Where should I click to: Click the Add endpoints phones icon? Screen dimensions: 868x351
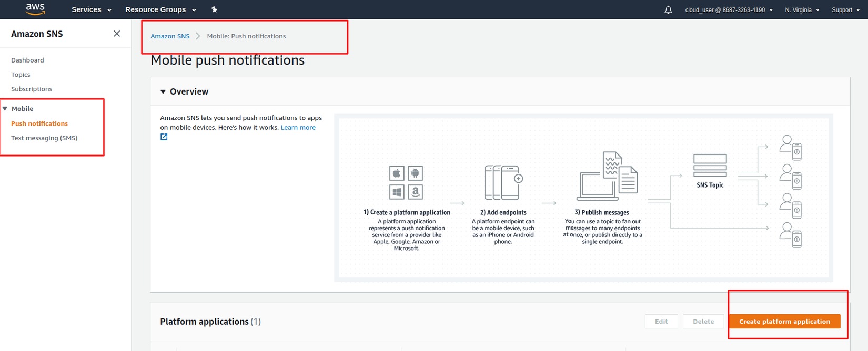[x=503, y=182]
